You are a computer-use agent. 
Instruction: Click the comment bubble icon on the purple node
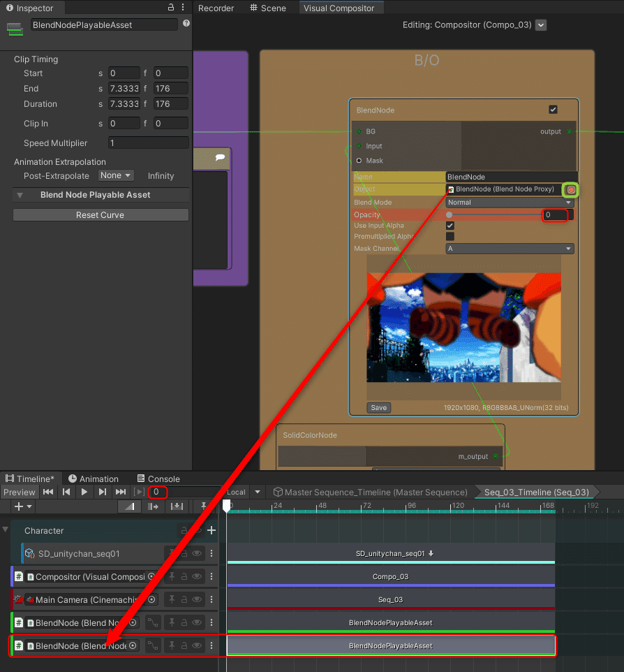click(x=220, y=157)
